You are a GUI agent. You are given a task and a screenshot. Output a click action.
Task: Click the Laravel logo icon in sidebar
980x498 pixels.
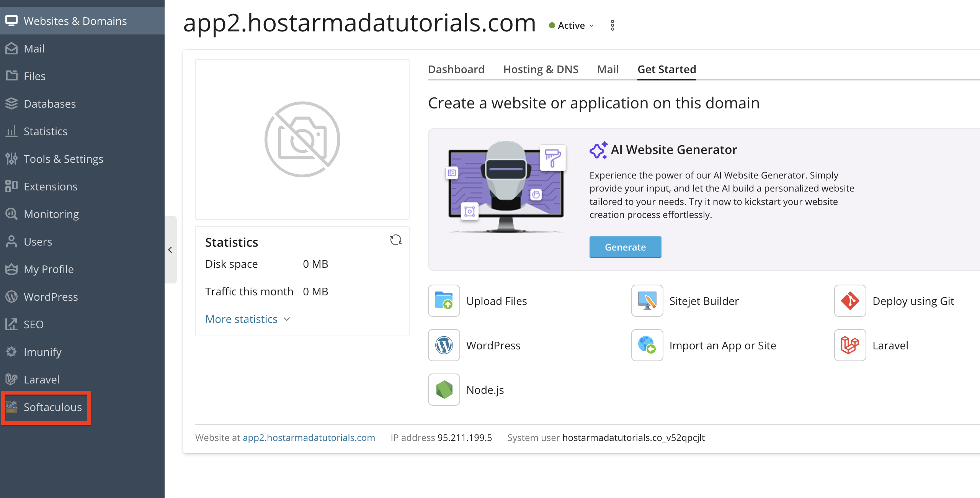[x=11, y=379]
